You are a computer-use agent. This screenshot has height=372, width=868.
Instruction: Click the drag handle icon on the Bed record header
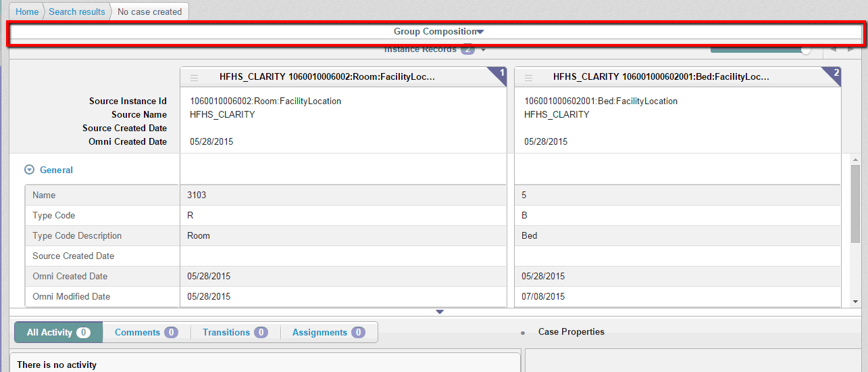[528, 78]
